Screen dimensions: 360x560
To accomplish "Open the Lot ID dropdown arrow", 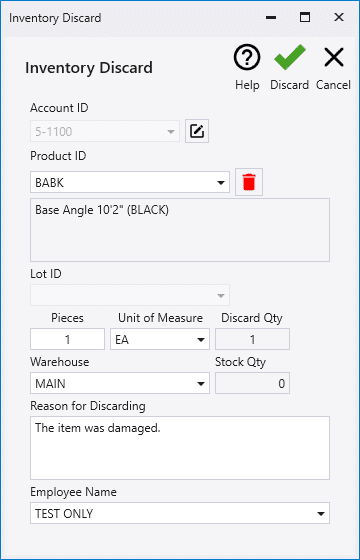I will (x=221, y=295).
